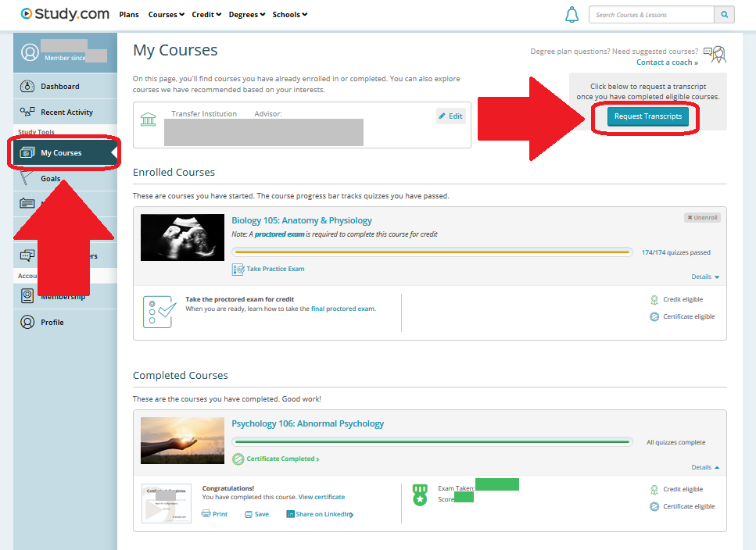Click the Print certificate icon
This screenshot has width=756, height=550.
pos(214,514)
